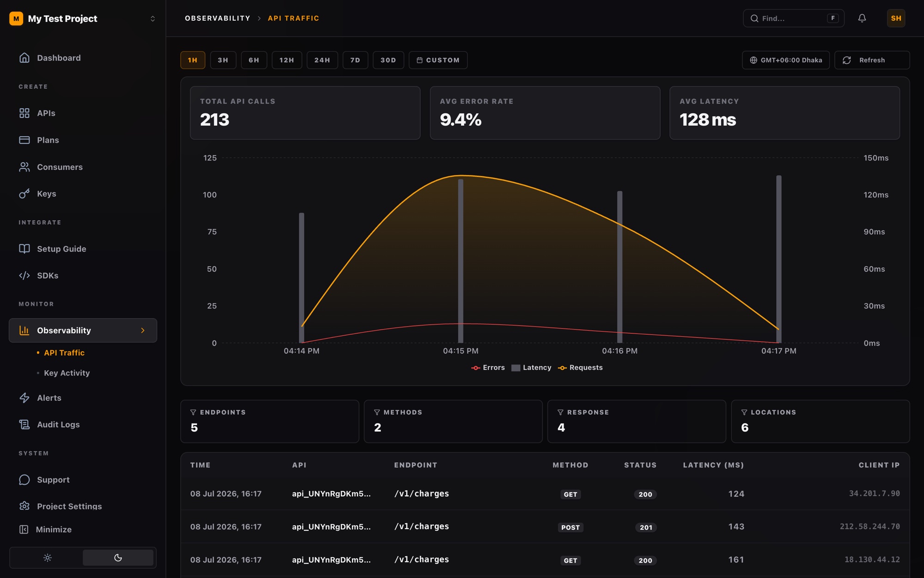This screenshot has width=924, height=578.
Task: Switch to dark theme with moon toggle
Action: (x=118, y=558)
